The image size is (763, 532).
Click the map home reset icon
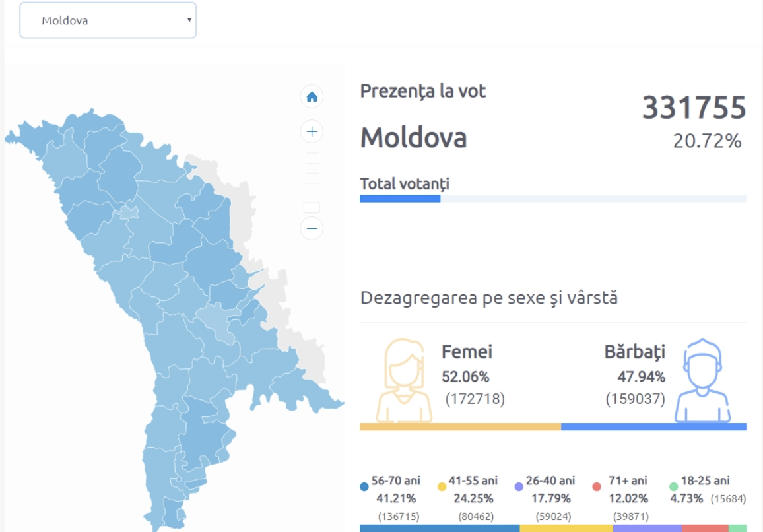coord(312,97)
